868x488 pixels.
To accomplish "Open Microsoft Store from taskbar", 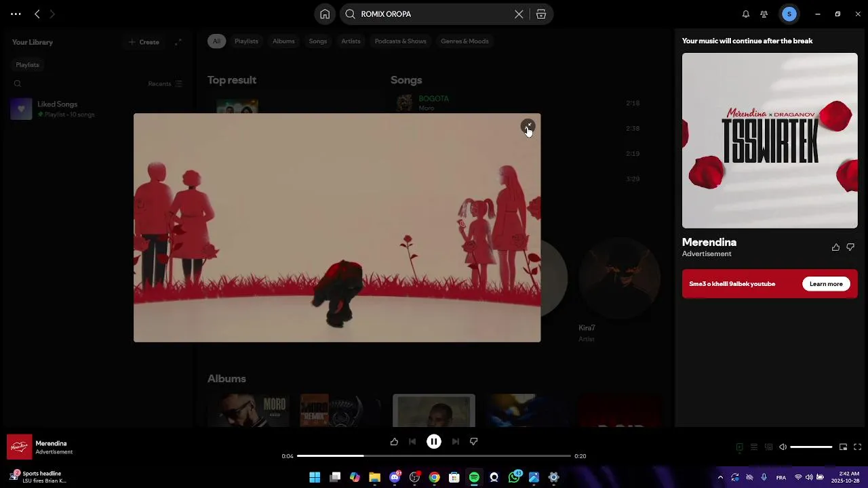I will 454,477.
